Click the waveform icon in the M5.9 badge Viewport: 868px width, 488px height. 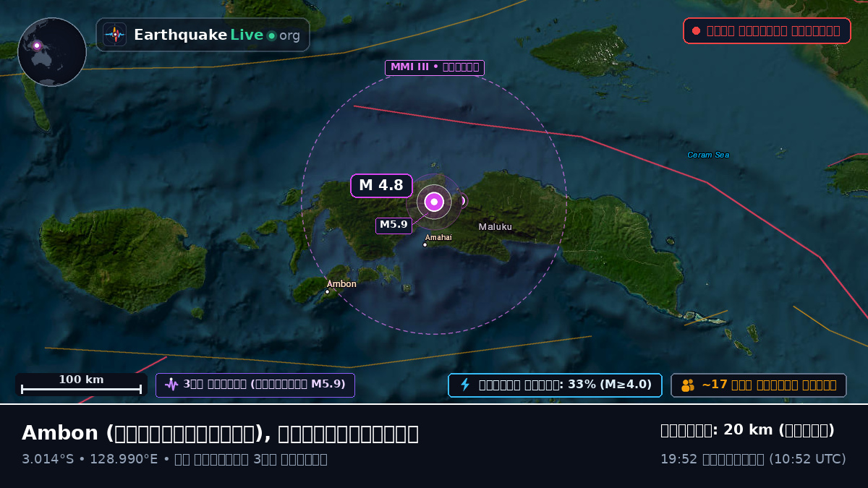[171, 385]
